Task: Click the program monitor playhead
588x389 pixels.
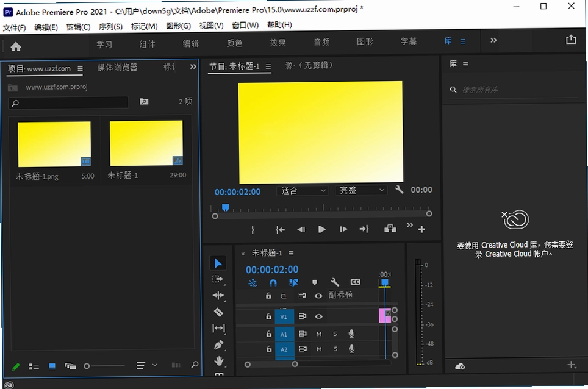Action: point(225,207)
